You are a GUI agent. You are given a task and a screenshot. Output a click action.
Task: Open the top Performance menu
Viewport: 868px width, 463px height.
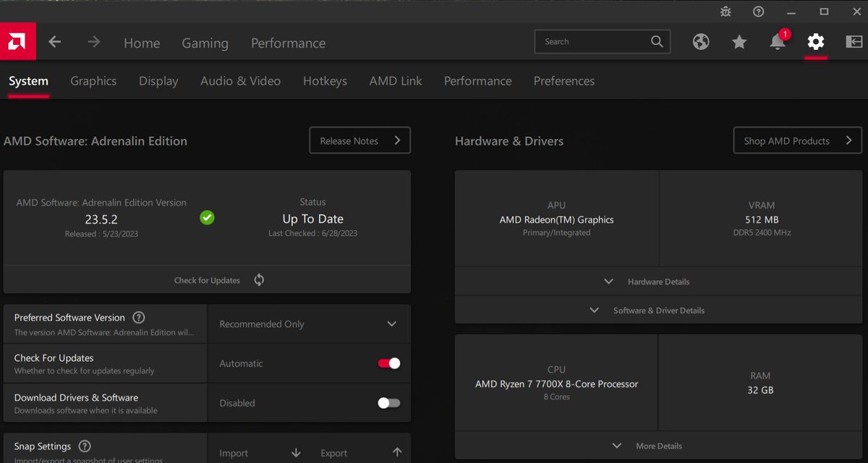tap(288, 43)
